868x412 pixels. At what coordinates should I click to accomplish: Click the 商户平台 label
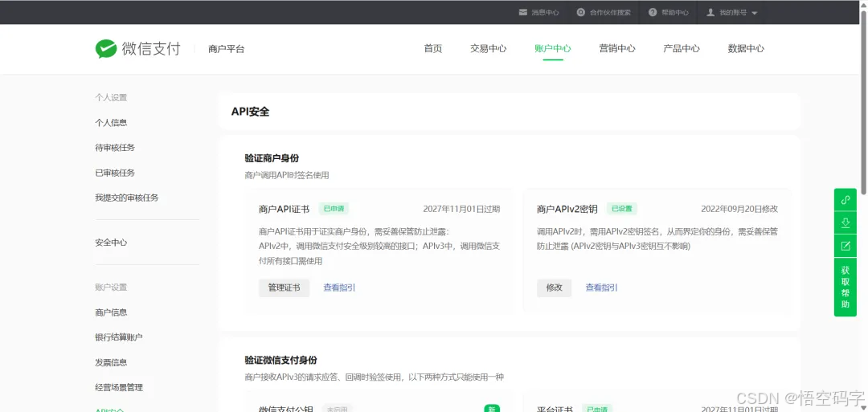(227, 49)
